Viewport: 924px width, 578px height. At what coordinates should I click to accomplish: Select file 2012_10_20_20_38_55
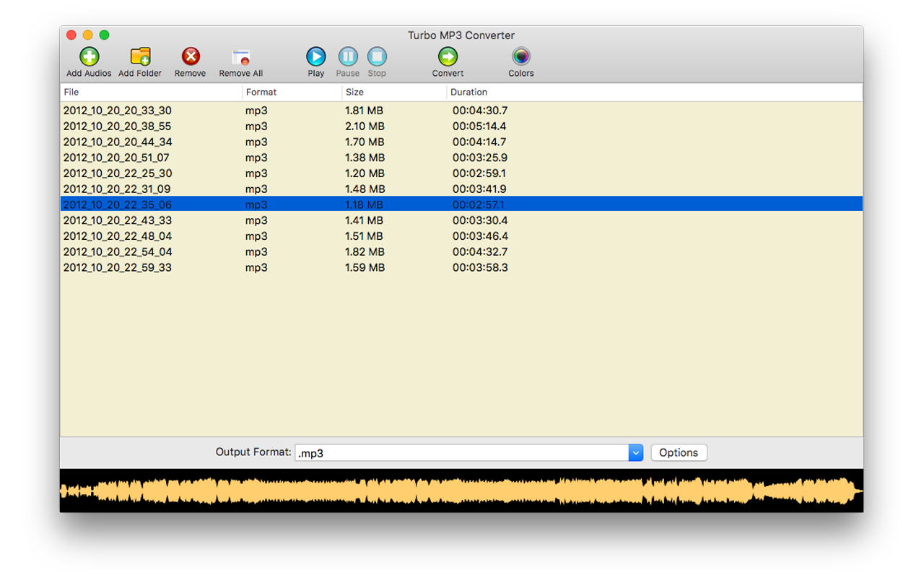[x=118, y=126]
